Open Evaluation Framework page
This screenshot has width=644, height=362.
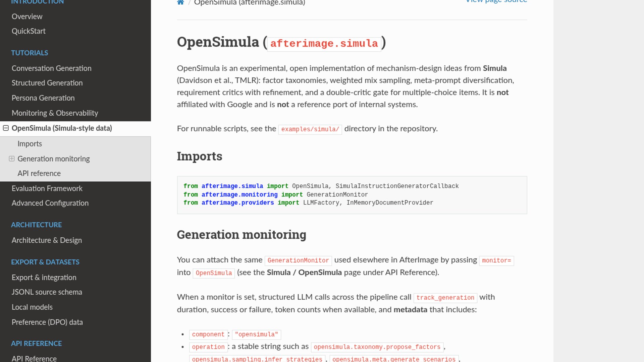tap(47, 189)
